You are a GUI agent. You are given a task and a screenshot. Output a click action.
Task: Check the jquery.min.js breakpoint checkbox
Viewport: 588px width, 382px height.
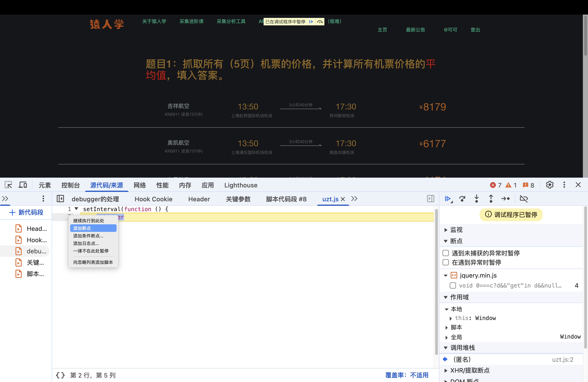tap(453, 285)
